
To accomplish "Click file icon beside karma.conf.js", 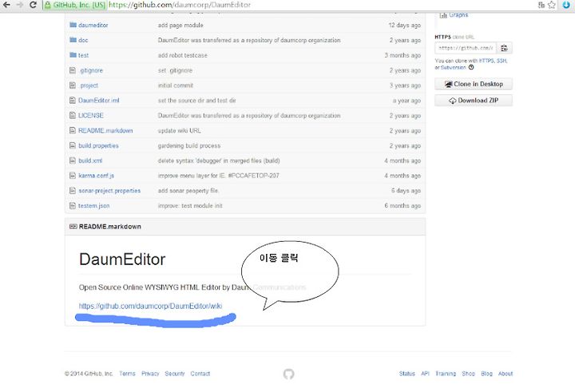I will click(72, 176).
